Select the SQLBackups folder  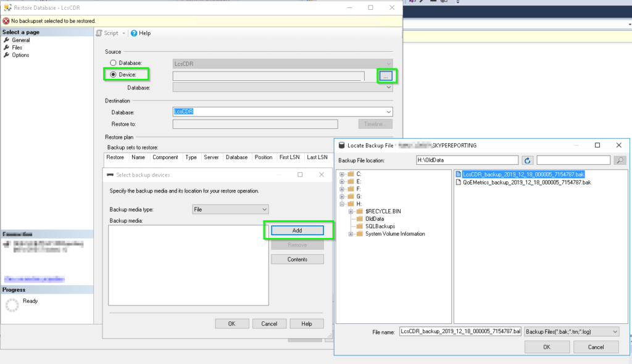[x=380, y=226]
